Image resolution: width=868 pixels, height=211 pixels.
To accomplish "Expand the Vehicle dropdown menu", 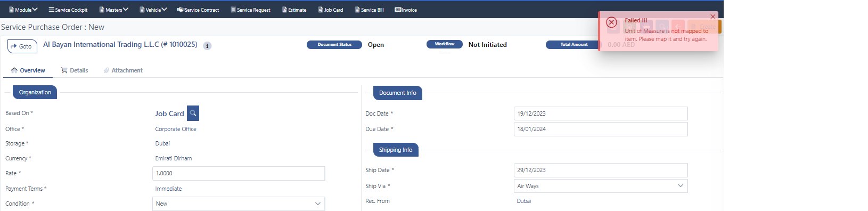I will pyautogui.click(x=153, y=10).
